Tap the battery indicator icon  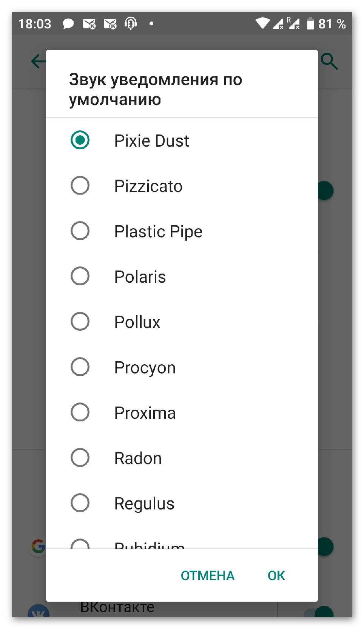tap(310, 24)
